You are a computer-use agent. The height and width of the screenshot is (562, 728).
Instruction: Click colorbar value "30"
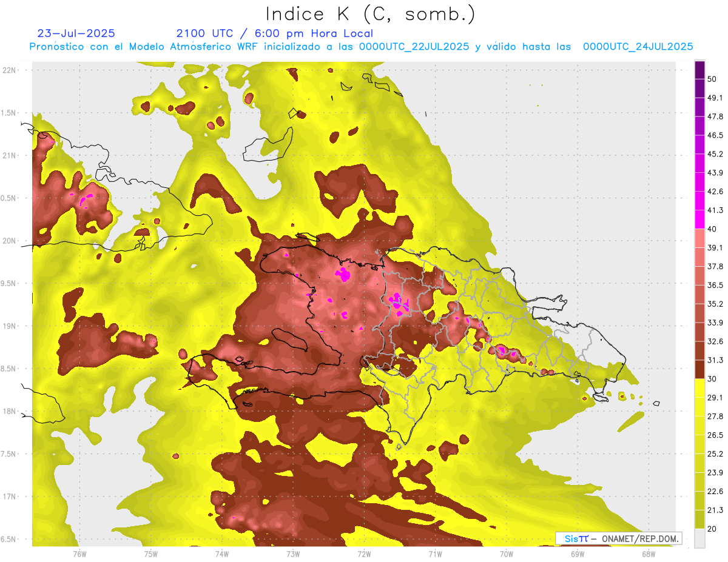pyautogui.click(x=712, y=379)
